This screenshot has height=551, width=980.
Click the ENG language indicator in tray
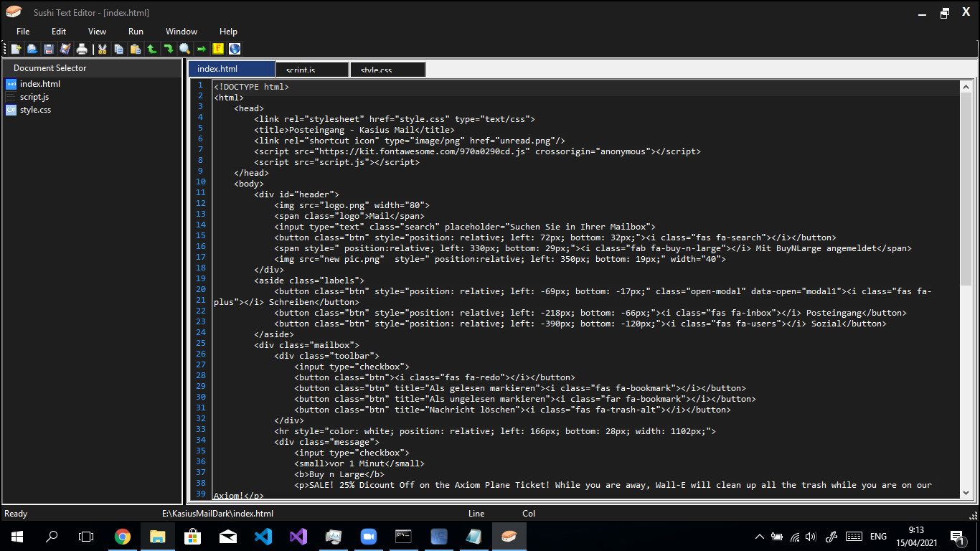878,536
